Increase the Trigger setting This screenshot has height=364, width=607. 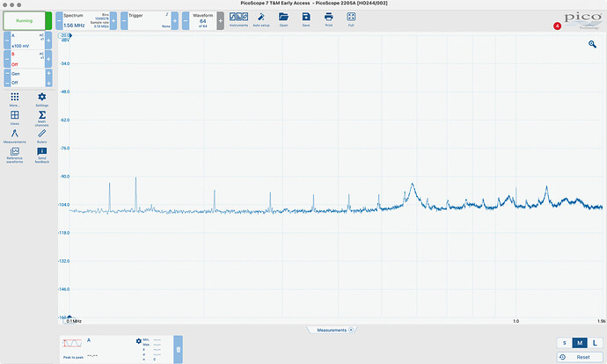pyautogui.click(x=174, y=21)
